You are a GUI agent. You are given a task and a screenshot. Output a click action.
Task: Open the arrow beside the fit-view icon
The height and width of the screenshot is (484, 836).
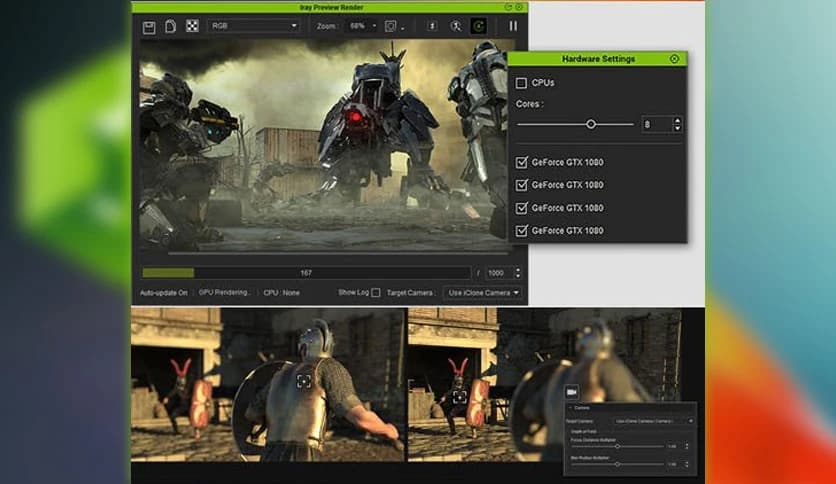click(x=403, y=28)
